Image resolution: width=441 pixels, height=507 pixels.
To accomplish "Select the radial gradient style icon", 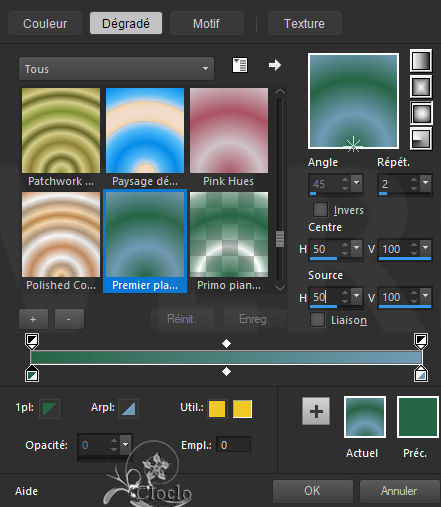I will (x=421, y=139).
